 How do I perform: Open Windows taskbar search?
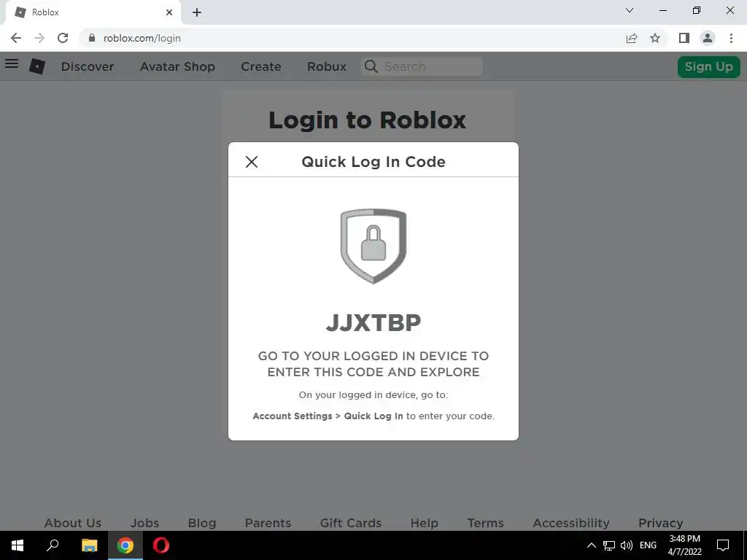tap(53, 545)
